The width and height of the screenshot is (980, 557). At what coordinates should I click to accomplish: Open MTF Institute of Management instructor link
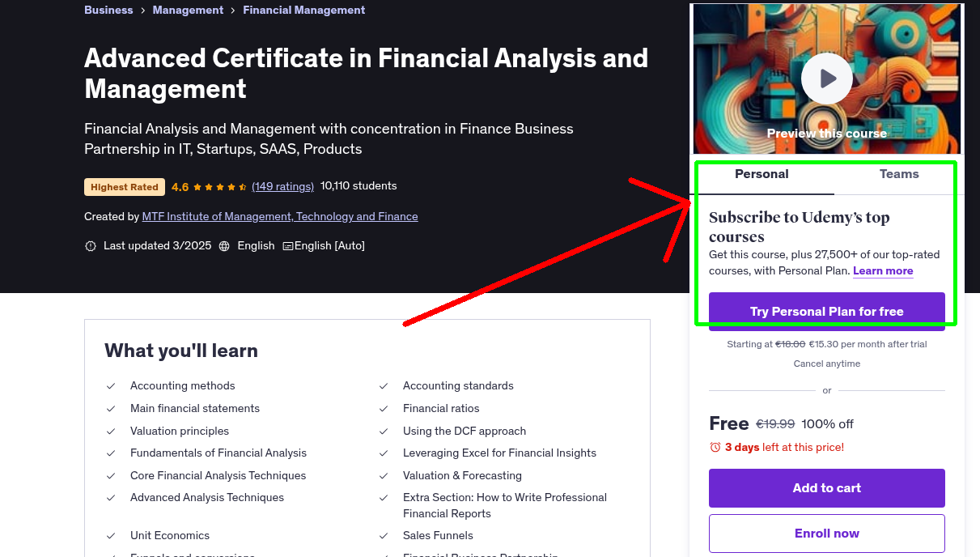[280, 217]
